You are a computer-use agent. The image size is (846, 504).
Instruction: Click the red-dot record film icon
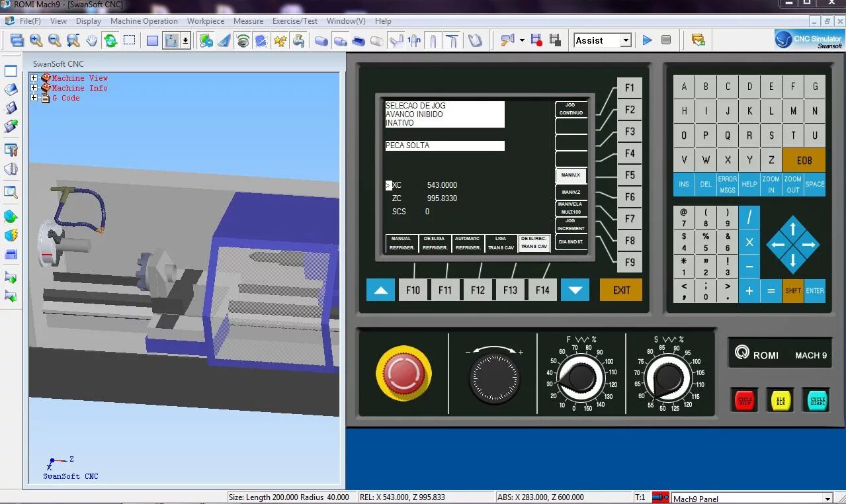536,40
